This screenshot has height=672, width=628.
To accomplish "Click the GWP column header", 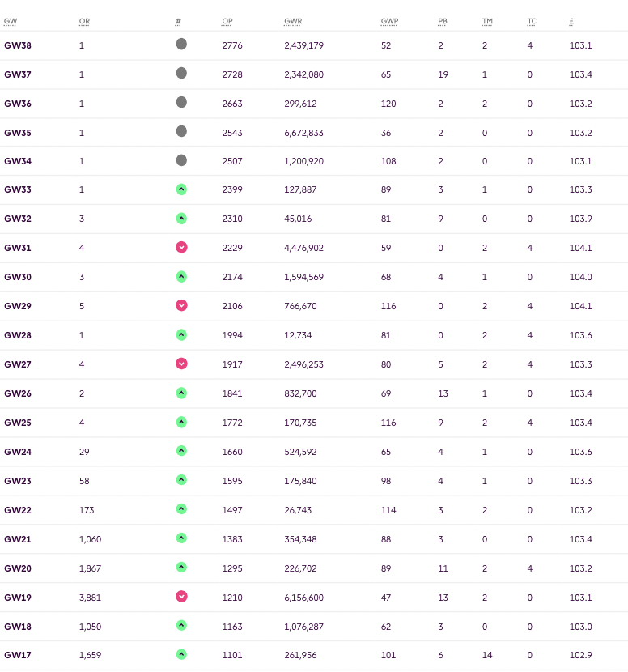I will (x=389, y=20).
